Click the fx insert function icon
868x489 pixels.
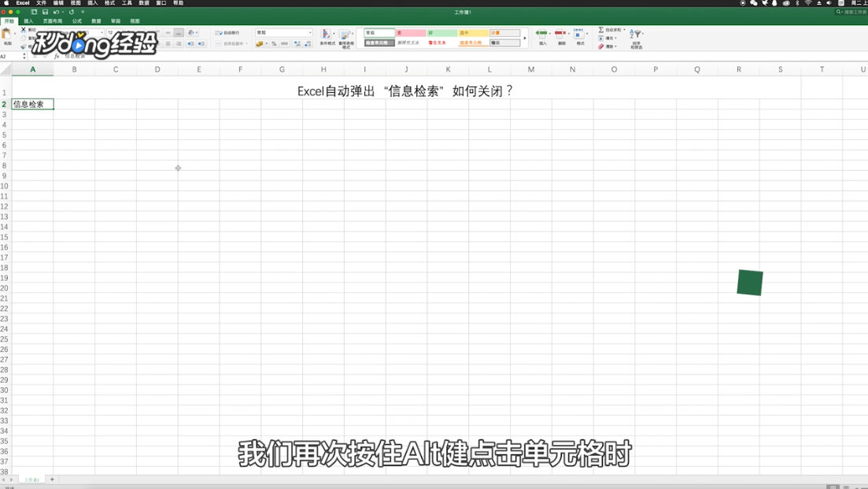pos(57,56)
